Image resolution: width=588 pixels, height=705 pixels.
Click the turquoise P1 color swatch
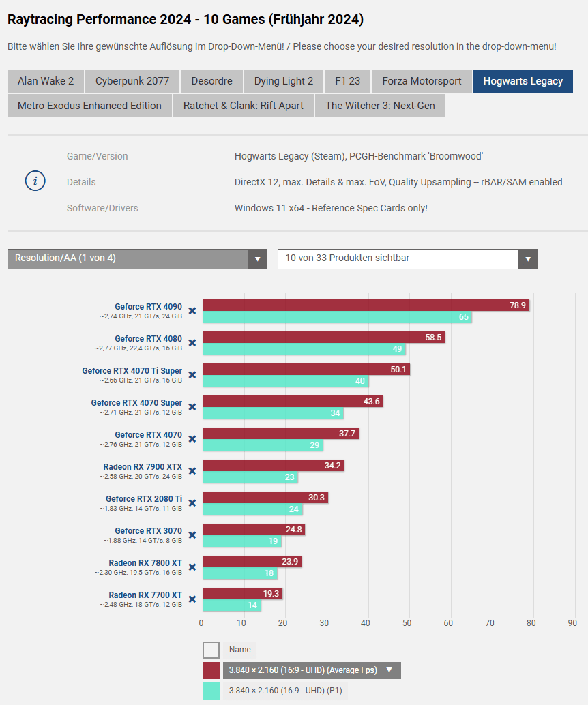click(211, 691)
